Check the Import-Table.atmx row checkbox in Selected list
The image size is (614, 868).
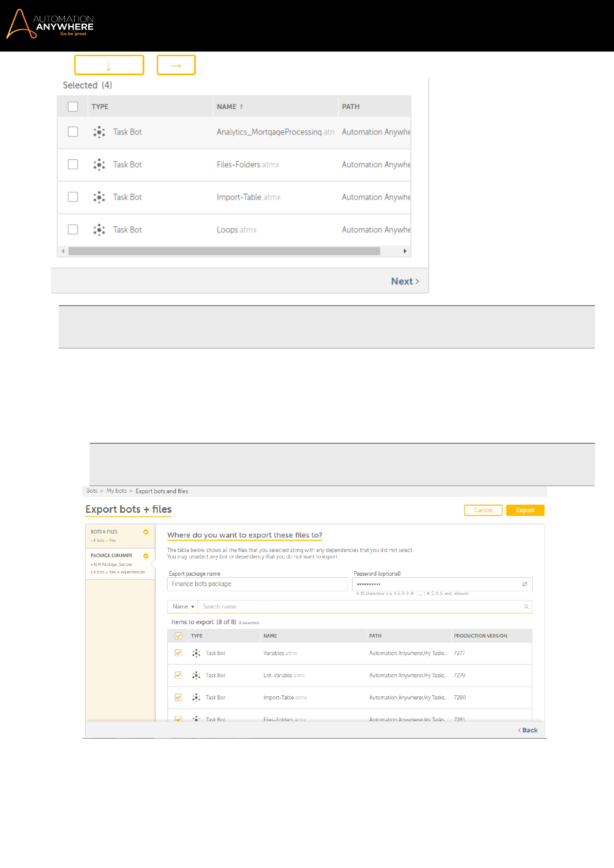73,197
